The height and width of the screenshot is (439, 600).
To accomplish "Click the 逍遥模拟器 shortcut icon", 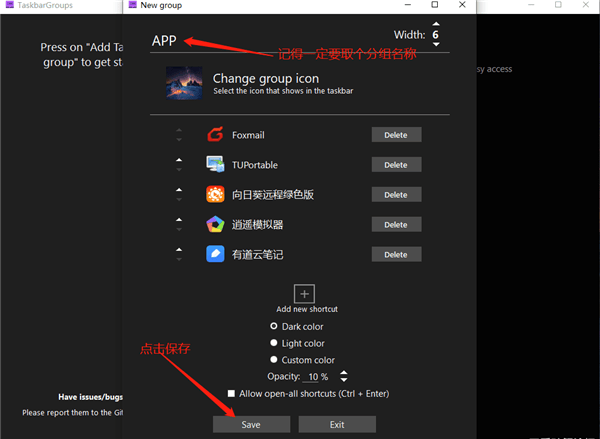I will (x=215, y=225).
